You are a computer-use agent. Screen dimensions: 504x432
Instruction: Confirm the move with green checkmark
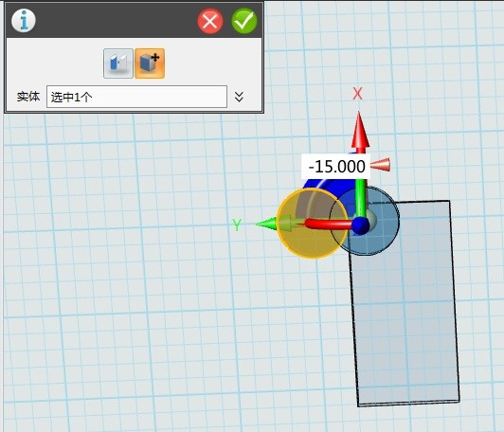244,21
